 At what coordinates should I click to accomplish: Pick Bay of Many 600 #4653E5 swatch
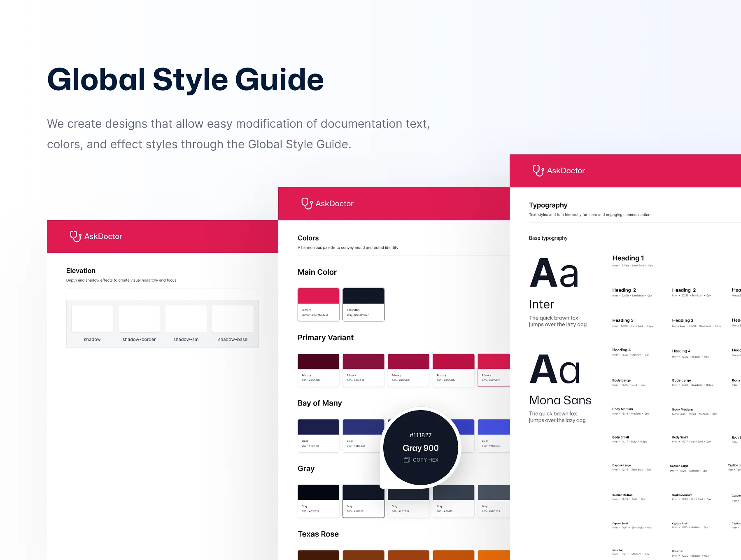[494, 436]
